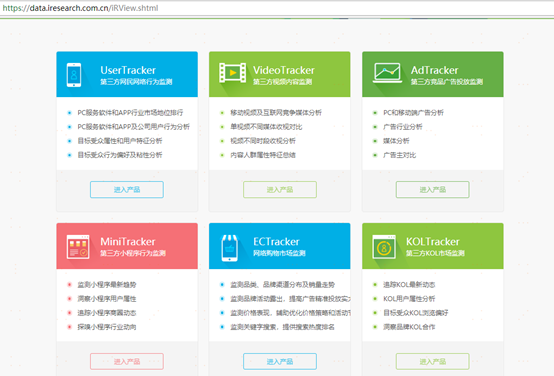
Task: Click PC和移动端广告分析 item
Action: coord(413,113)
